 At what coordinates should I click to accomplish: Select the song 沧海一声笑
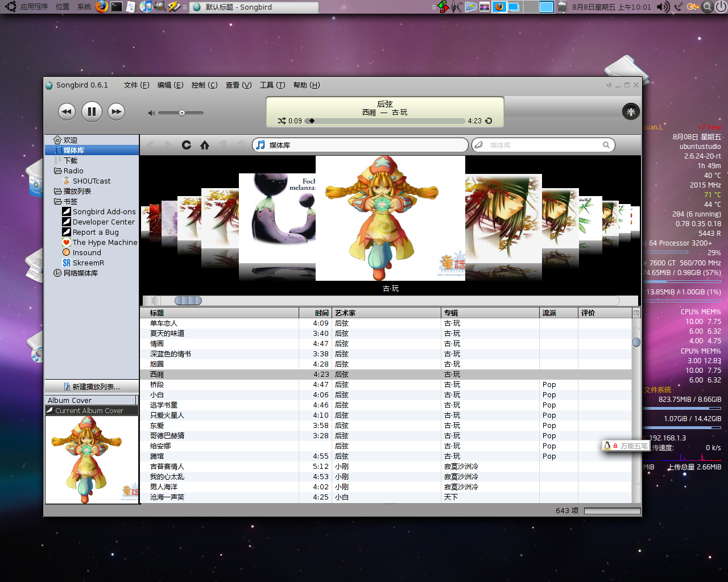pos(386,497)
